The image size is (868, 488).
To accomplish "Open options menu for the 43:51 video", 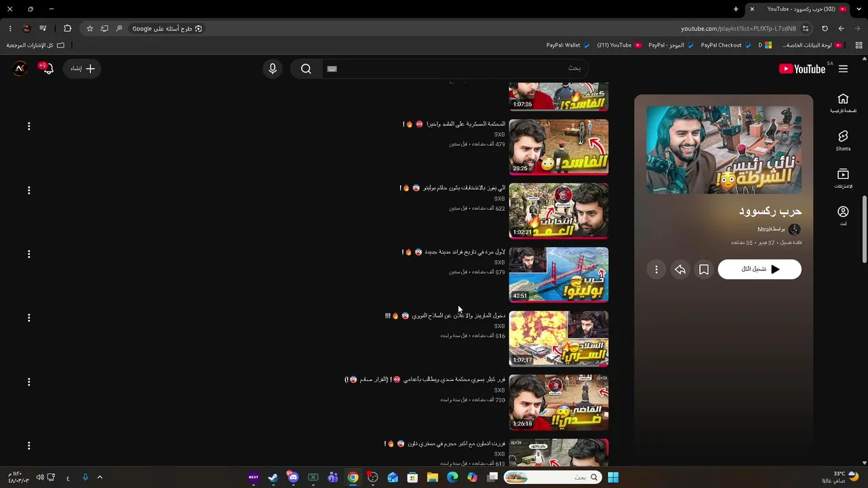I will (28, 254).
